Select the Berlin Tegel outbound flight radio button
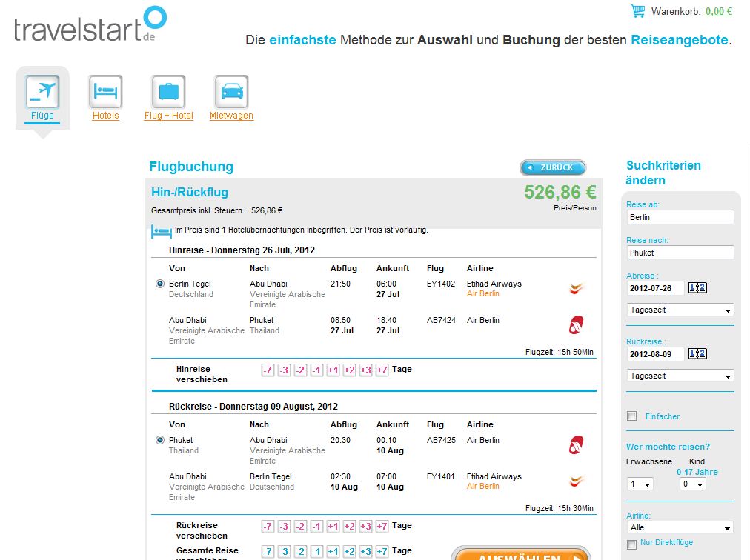The height and width of the screenshot is (560, 750). [x=160, y=284]
